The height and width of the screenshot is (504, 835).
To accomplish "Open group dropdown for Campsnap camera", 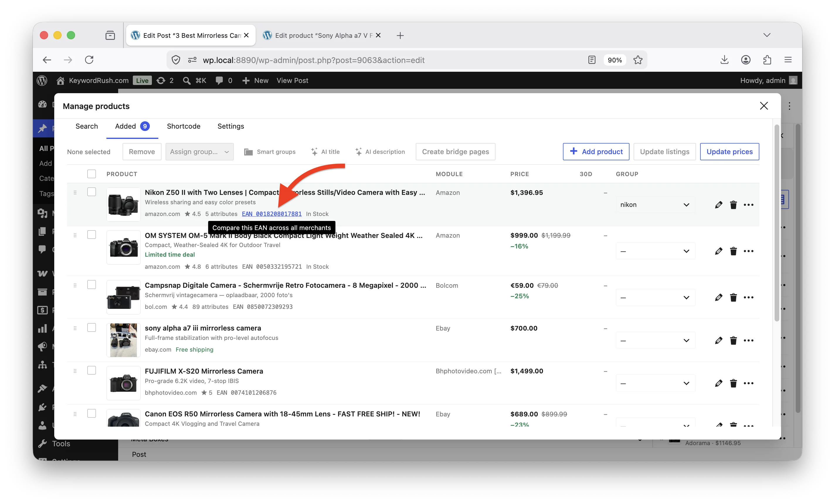I will point(655,297).
